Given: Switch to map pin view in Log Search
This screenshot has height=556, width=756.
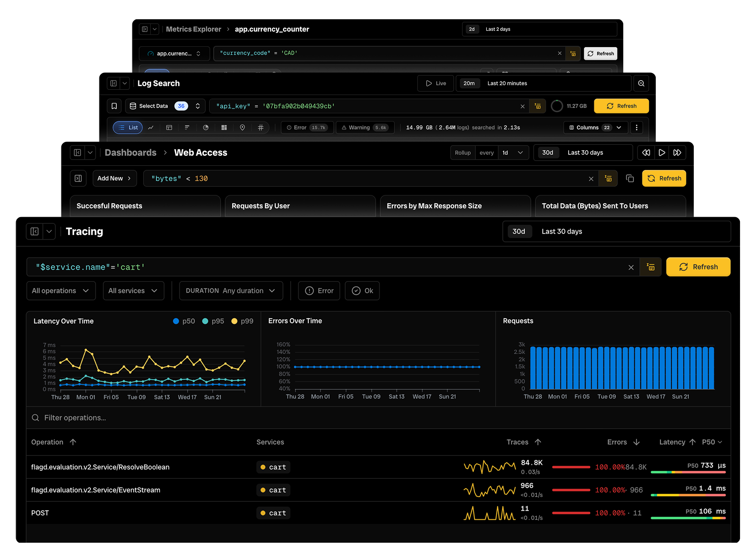Looking at the screenshot, I should coord(242,127).
